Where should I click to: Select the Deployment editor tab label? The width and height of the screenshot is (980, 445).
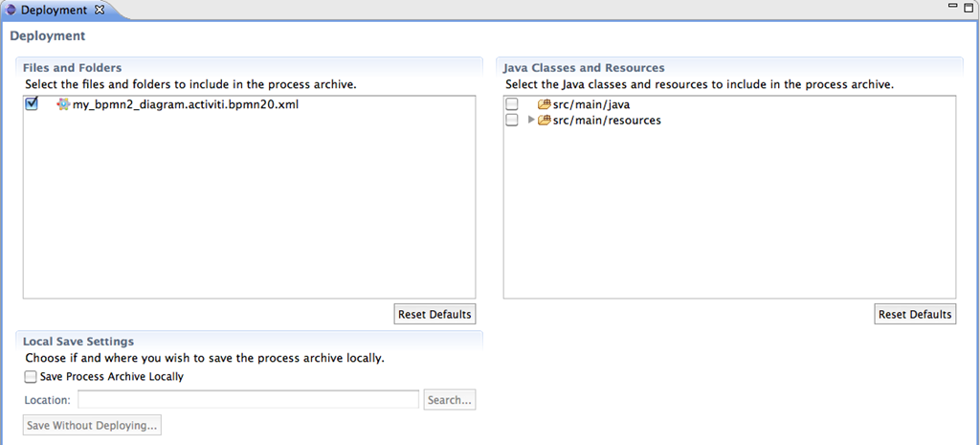coord(55,10)
